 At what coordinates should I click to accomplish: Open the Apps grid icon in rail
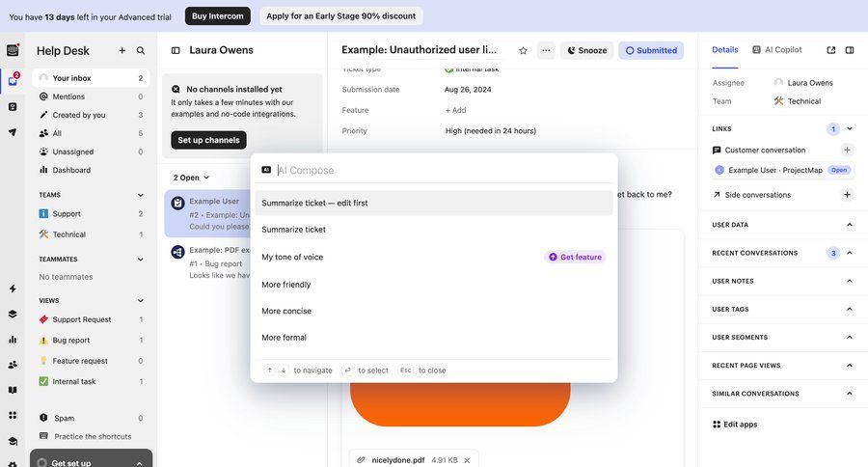[13, 415]
